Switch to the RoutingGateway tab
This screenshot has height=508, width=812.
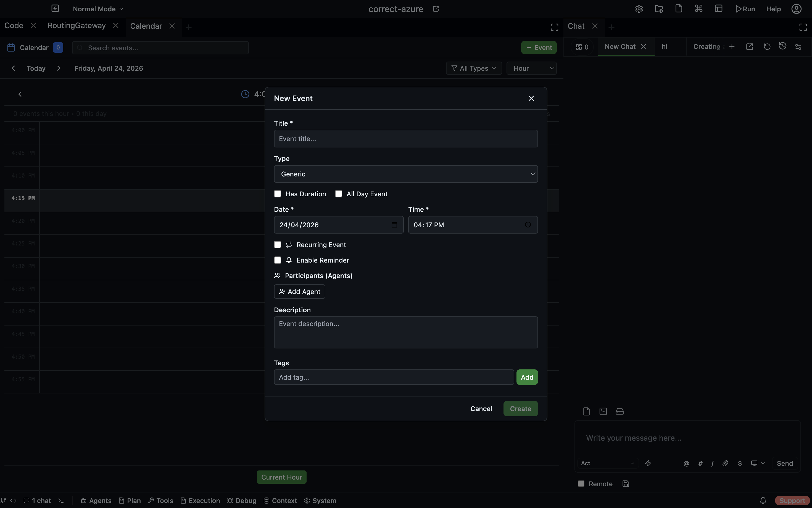click(76, 25)
